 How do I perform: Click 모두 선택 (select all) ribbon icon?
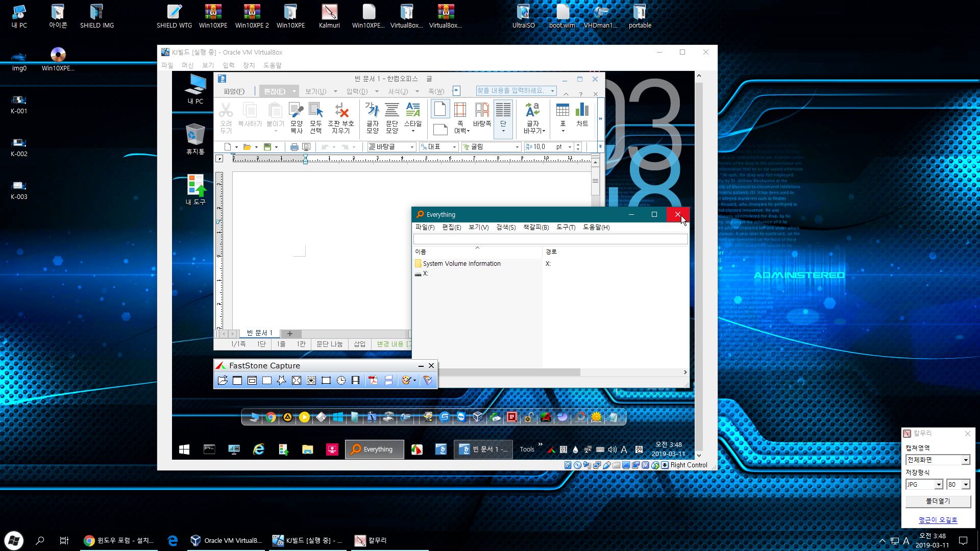pos(316,118)
